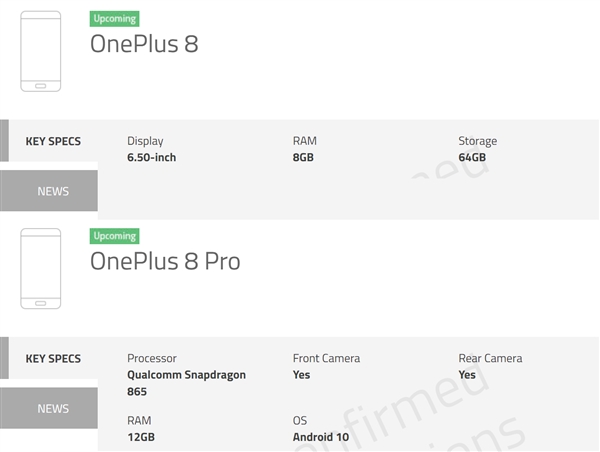Image resolution: width=600 pixels, height=452 pixels.
Task: Click the Android 10 OS value
Action: pyautogui.click(x=322, y=437)
